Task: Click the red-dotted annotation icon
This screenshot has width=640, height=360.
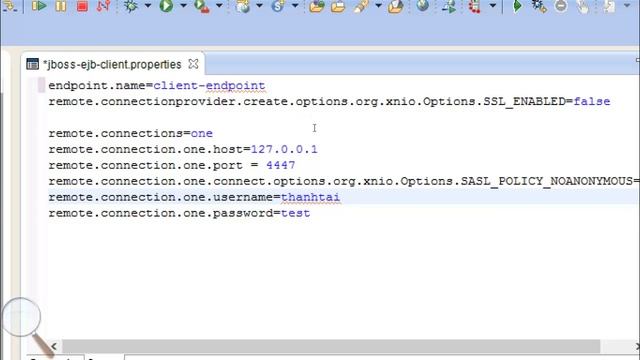Action: pyautogui.click(x=475, y=6)
